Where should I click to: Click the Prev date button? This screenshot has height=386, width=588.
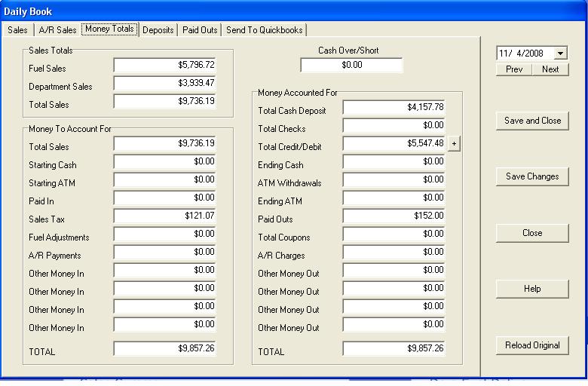[x=514, y=69]
